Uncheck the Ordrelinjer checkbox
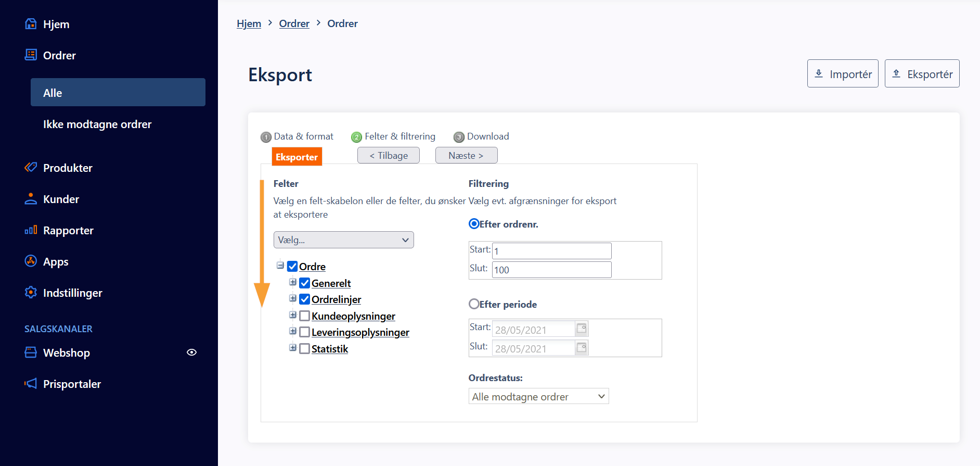 pyautogui.click(x=305, y=299)
